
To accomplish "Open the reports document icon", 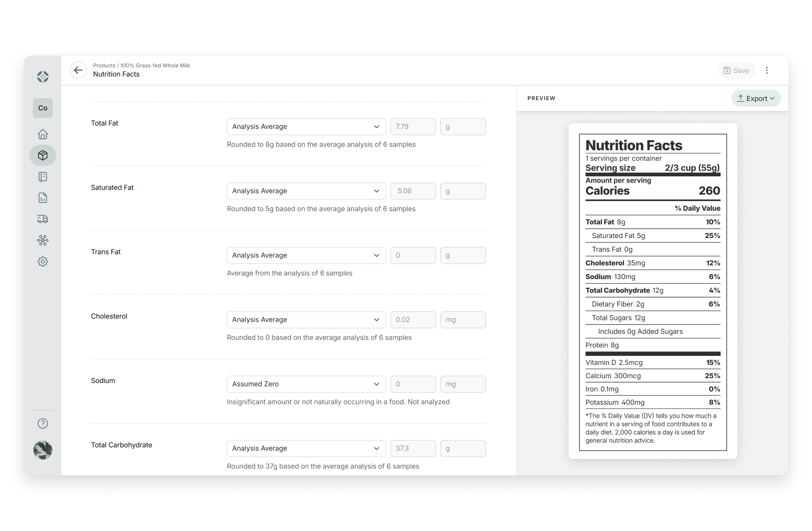I will pyautogui.click(x=42, y=198).
